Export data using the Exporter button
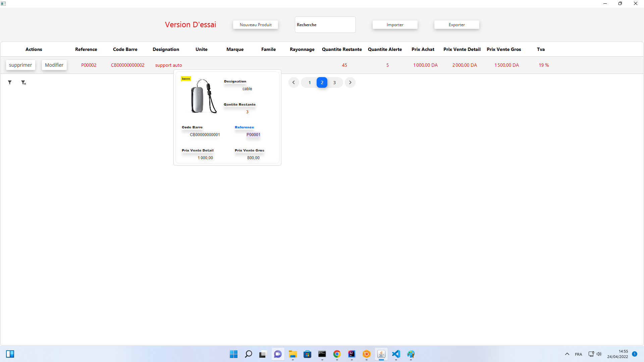Viewport: 644px width, 362px height. click(457, 24)
